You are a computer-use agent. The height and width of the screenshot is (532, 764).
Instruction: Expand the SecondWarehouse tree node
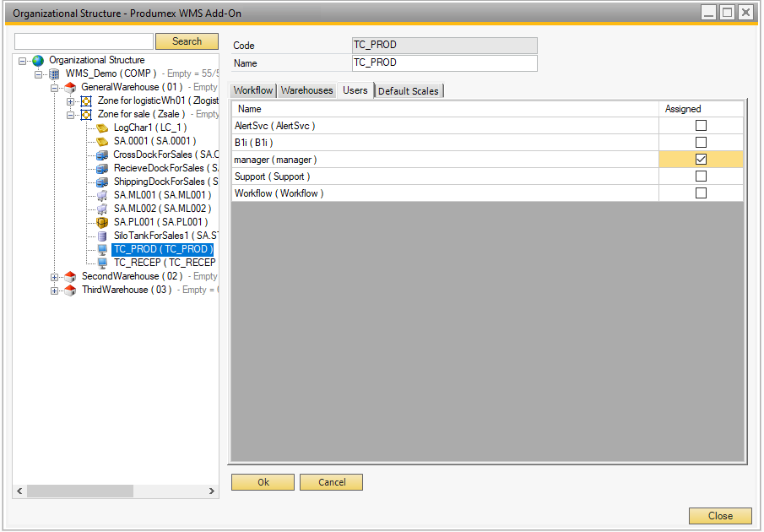54,276
